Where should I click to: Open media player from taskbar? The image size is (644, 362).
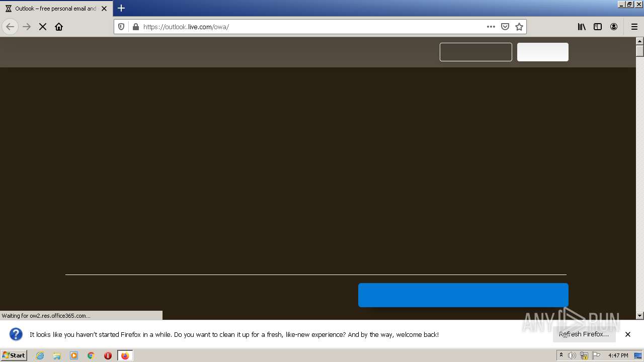click(74, 355)
